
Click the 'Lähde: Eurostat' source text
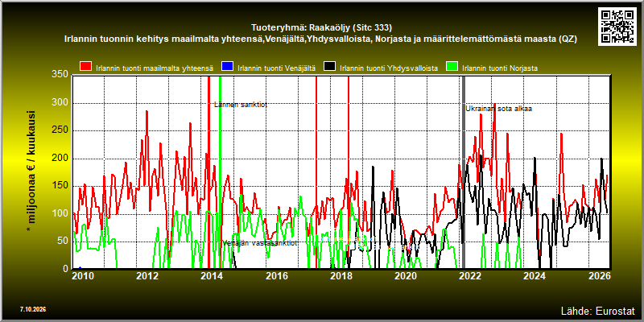[x=597, y=310]
